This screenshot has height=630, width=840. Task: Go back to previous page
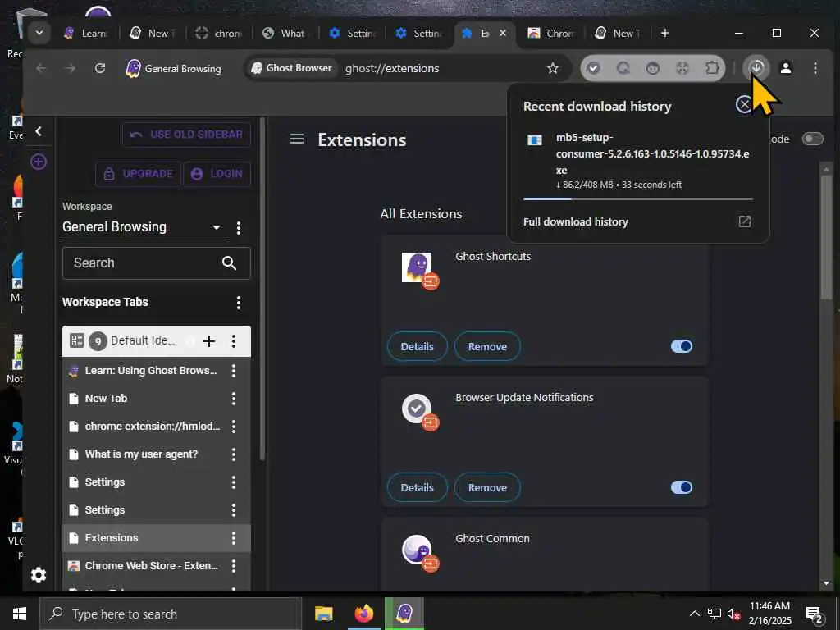41,68
